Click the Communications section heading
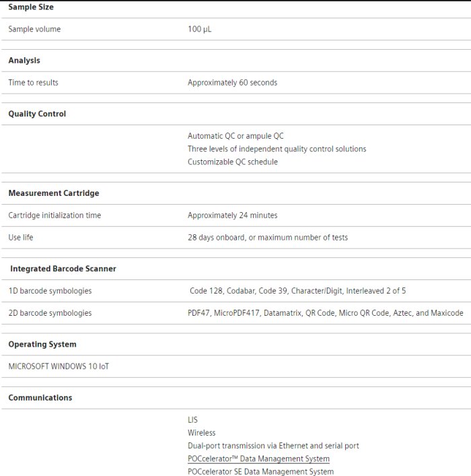Screen dimensions: 471x476 pyautogui.click(x=40, y=398)
